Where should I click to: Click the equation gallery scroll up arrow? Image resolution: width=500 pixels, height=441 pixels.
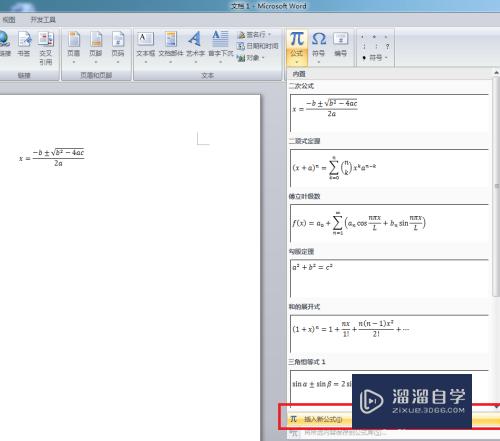pyautogui.click(x=496, y=72)
